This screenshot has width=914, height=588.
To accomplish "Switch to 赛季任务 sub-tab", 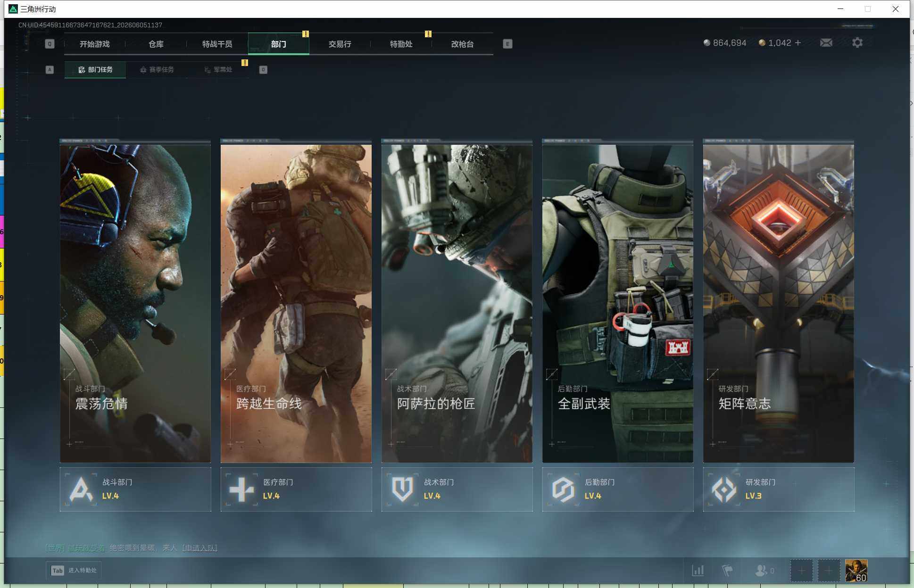I will click(x=157, y=70).
